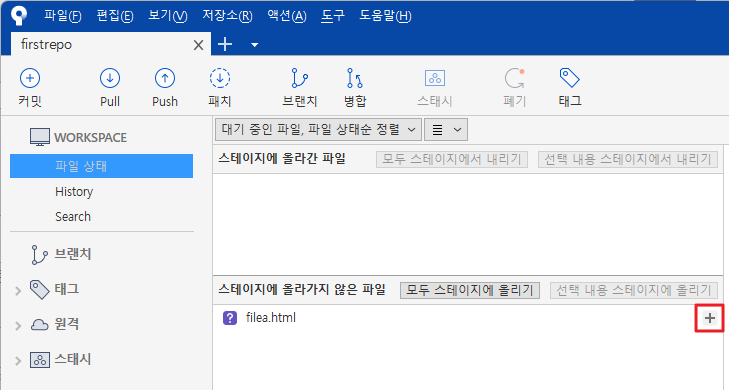Viewport: 729px width, 390px height.
Task: Open the 액션(A) menu
Action: pos(287,16)
